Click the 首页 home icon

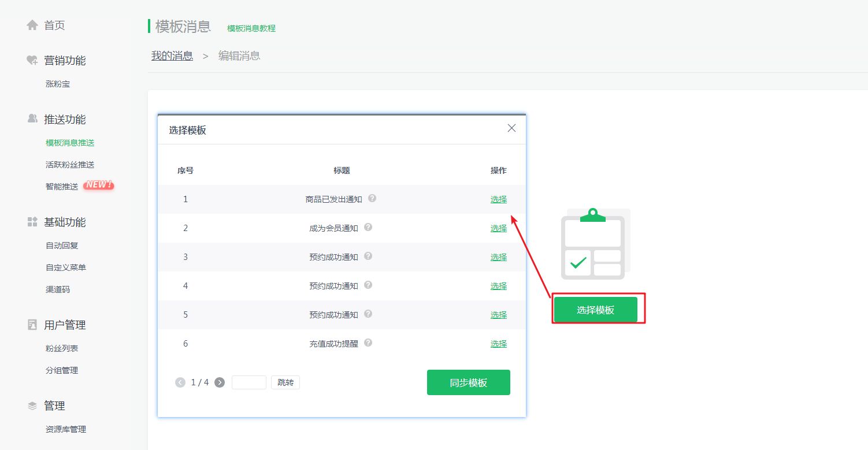(x=32, y=25)
